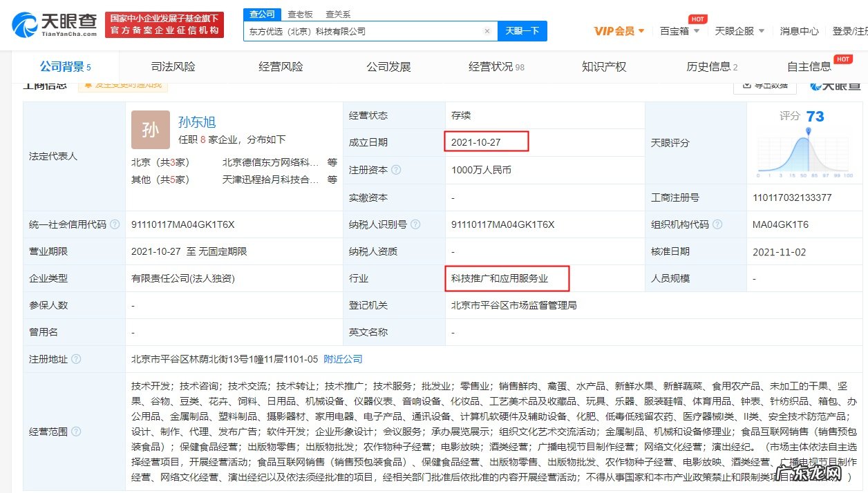Click the 天眼一下 search button
The height and width of the screenshot is (493, 868).
point(522,30)
